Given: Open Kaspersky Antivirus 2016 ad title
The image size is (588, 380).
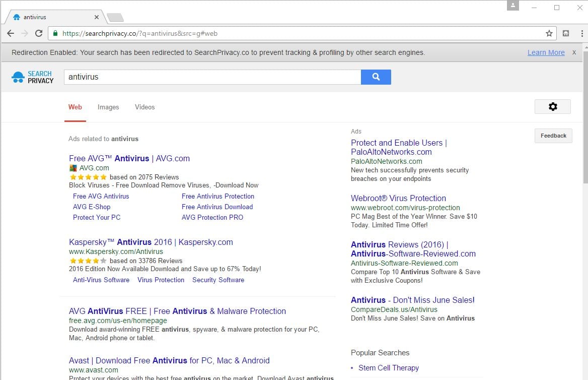Looking at the screenshot, I should (x=151, y=242).
